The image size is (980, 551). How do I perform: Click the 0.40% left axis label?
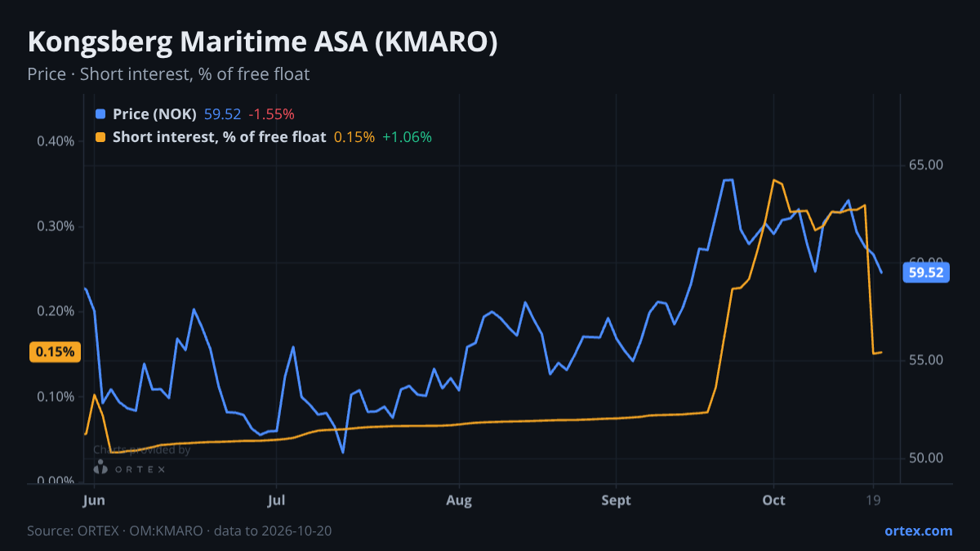[56, 141]
